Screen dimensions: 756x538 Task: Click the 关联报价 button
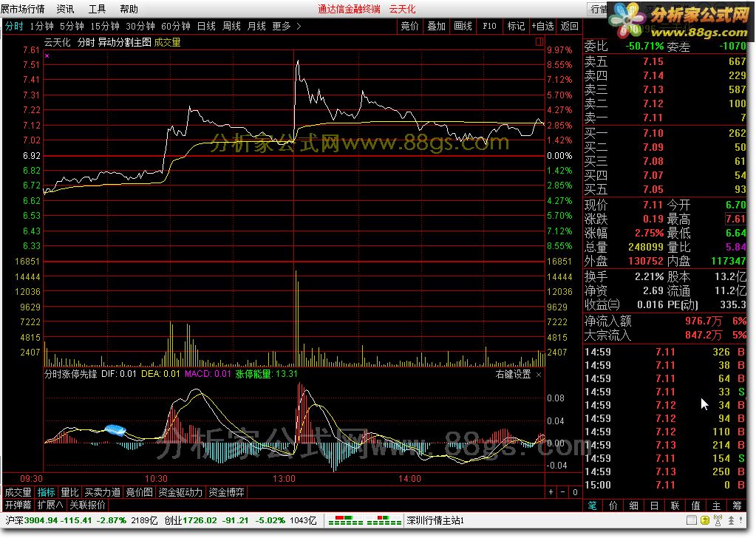[x=87, y=505]
